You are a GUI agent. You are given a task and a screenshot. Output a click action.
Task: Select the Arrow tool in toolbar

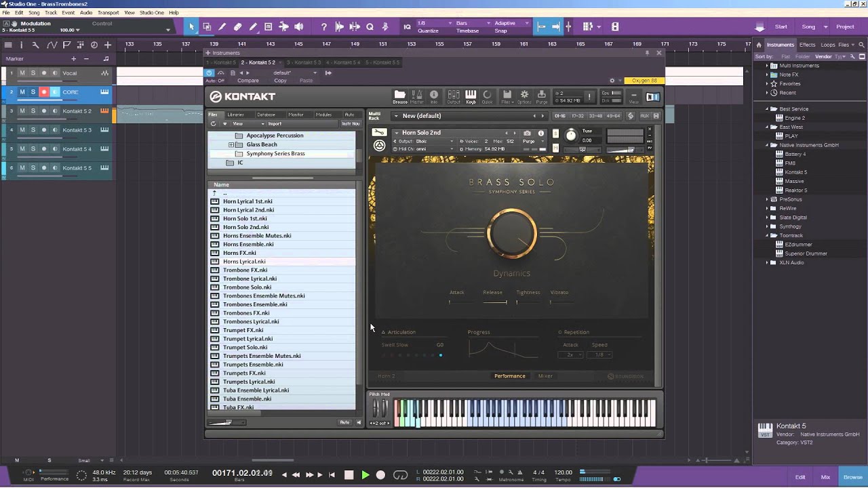pos(191,26)
